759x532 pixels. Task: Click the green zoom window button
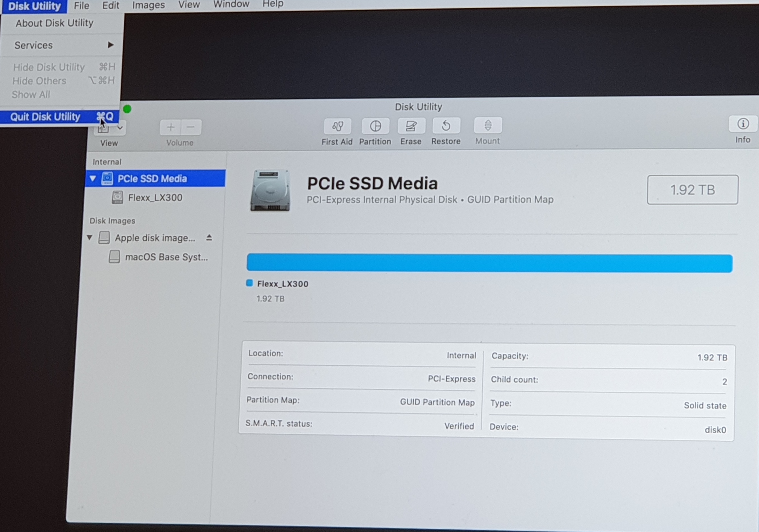127,109
